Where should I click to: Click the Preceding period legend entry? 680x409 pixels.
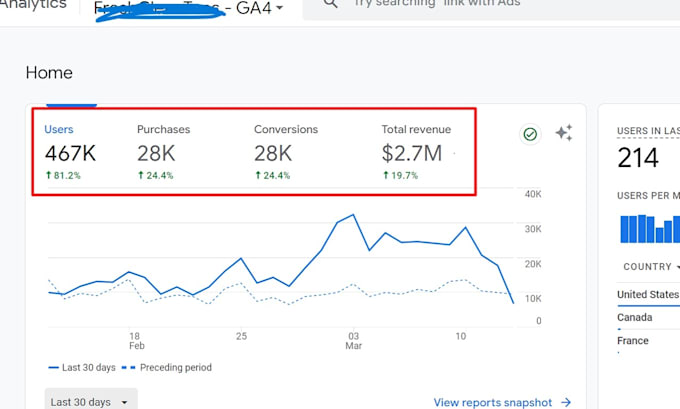(167, 367)
